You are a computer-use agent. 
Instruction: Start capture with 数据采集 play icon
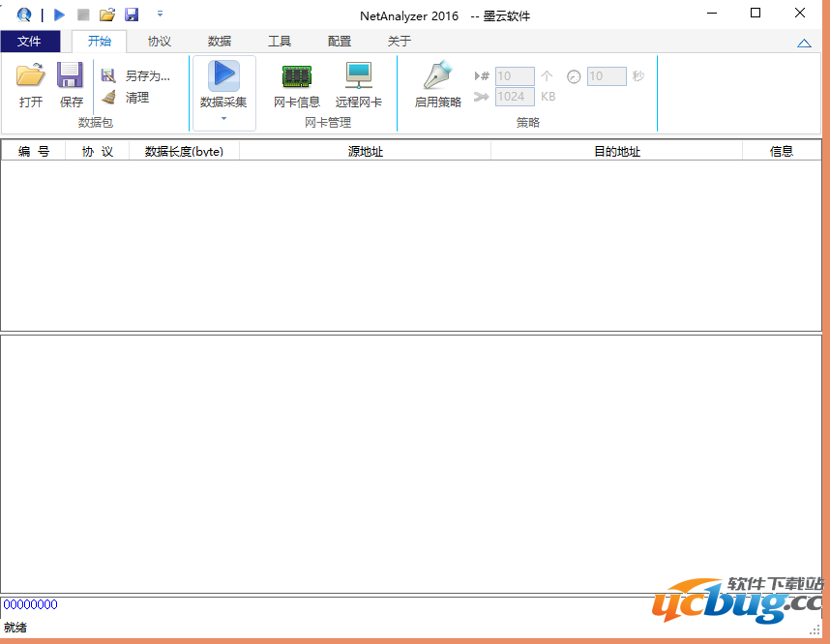click(x=223, y=76)
